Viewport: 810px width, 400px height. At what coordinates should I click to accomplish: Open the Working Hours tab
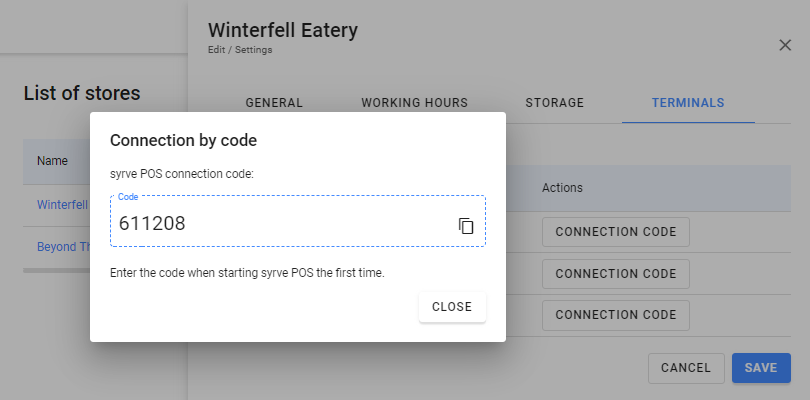pos(414,103)
